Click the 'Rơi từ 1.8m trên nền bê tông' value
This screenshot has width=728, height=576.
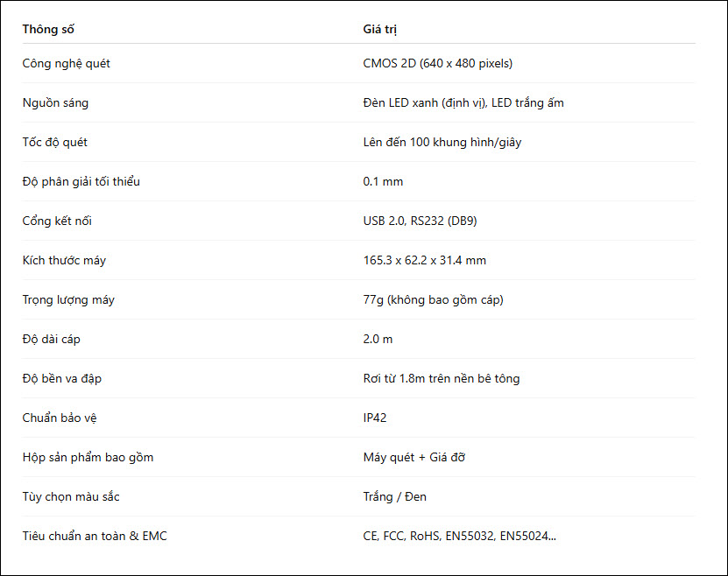point(441,379)
